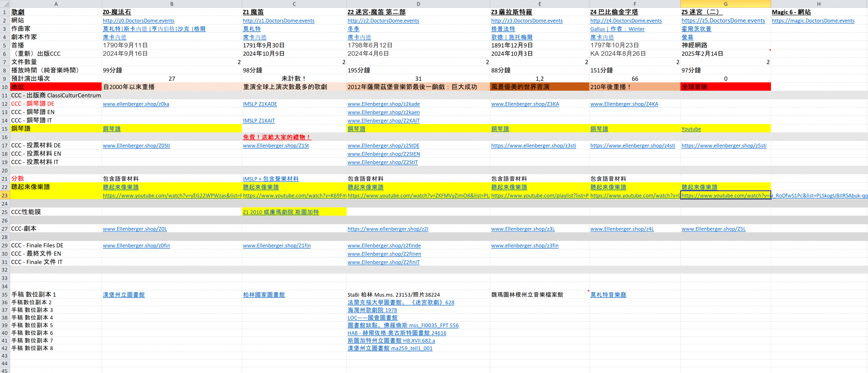
Task: Open www.Ellenberger.shop/Z0L link
Action: pos(135,229)
